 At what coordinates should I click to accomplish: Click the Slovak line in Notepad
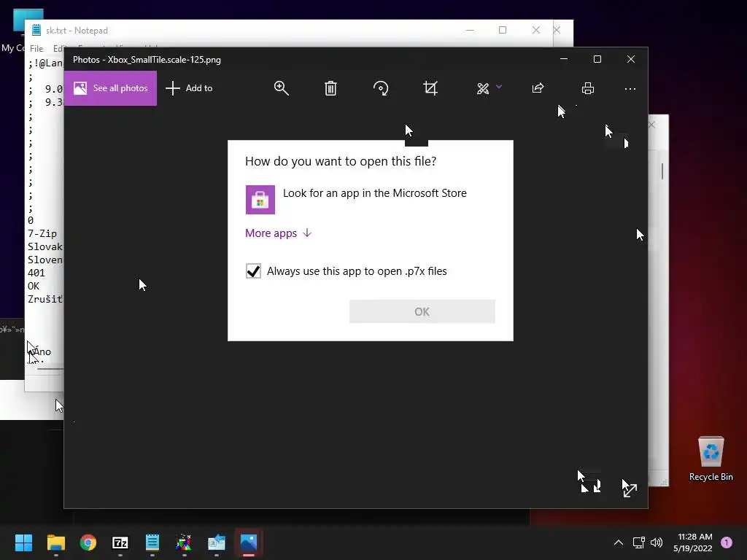click(x=45, y=246)
